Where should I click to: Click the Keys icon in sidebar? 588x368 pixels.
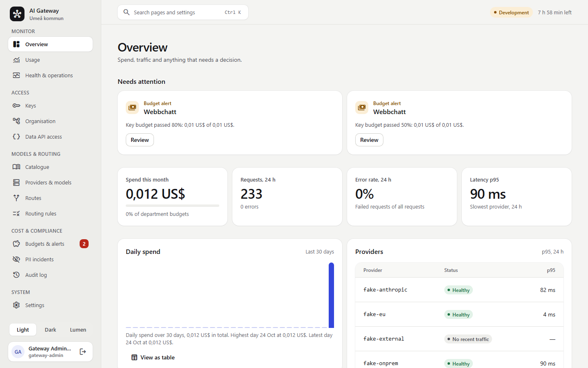coord(16,106)
